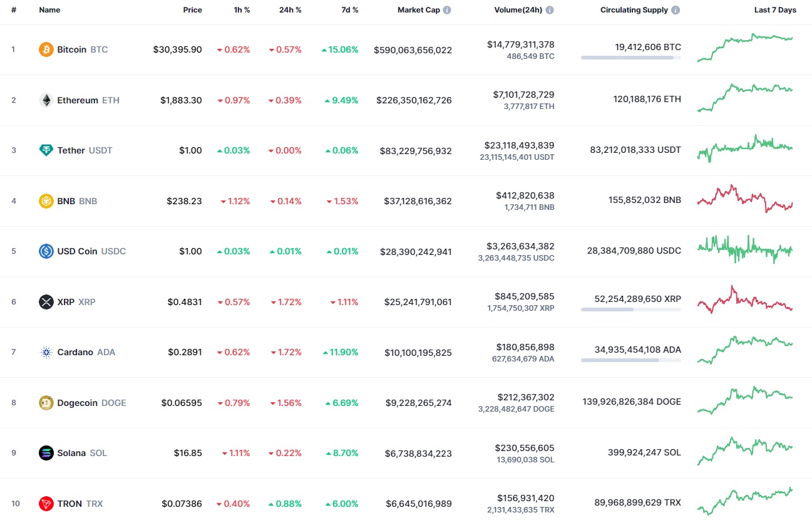
Task: Open the Circulating Supply info tooltip
Action: tap(675, 9)
